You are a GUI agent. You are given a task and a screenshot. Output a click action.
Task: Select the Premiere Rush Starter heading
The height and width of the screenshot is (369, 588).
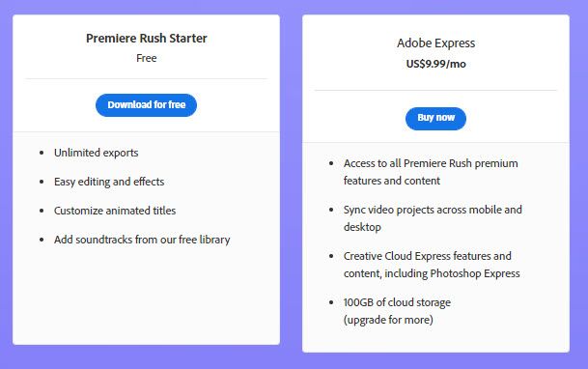tap(146, 38)
